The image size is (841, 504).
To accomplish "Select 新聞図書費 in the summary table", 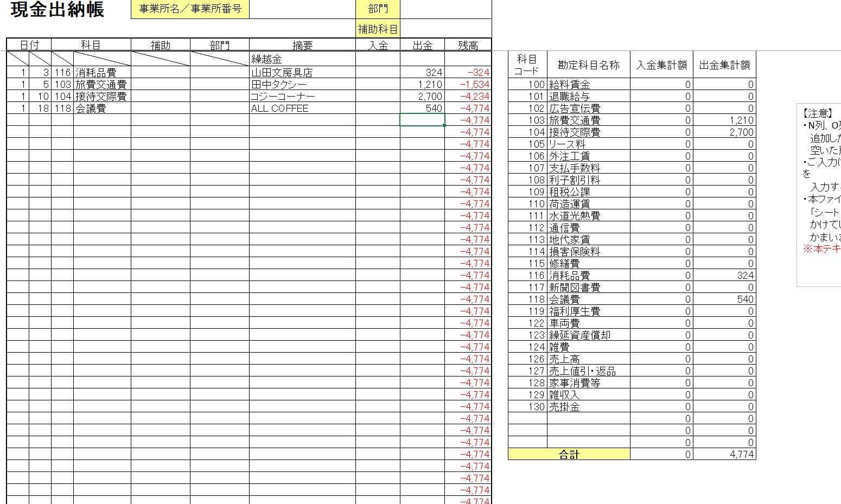I will pos(589,287).
